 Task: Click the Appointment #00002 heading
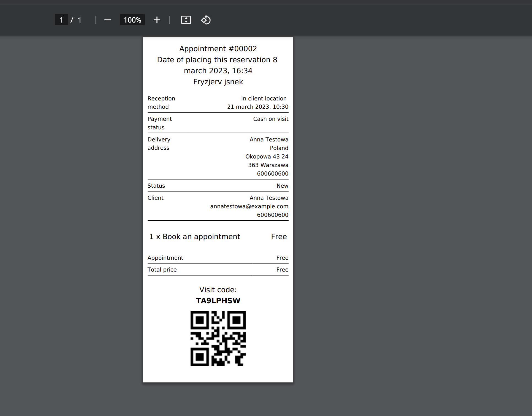point(218,49)
